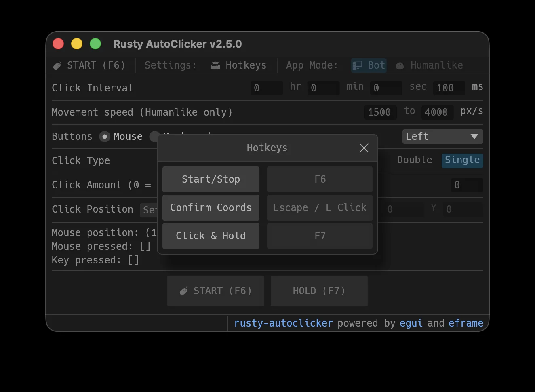Click the bottom START (F6) button
This screenshot has width=535, height=392.
point(216,291)
